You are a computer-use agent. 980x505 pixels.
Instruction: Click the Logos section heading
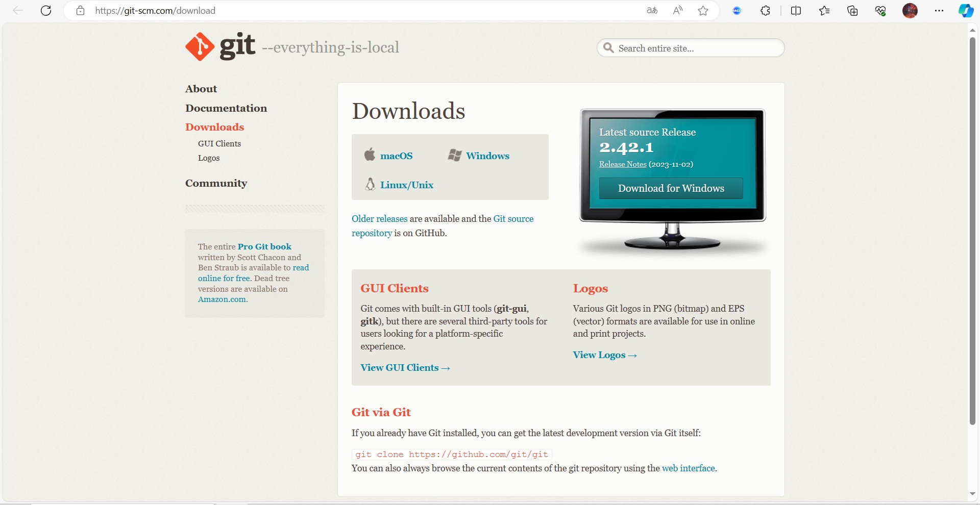(x=591, y=289)
